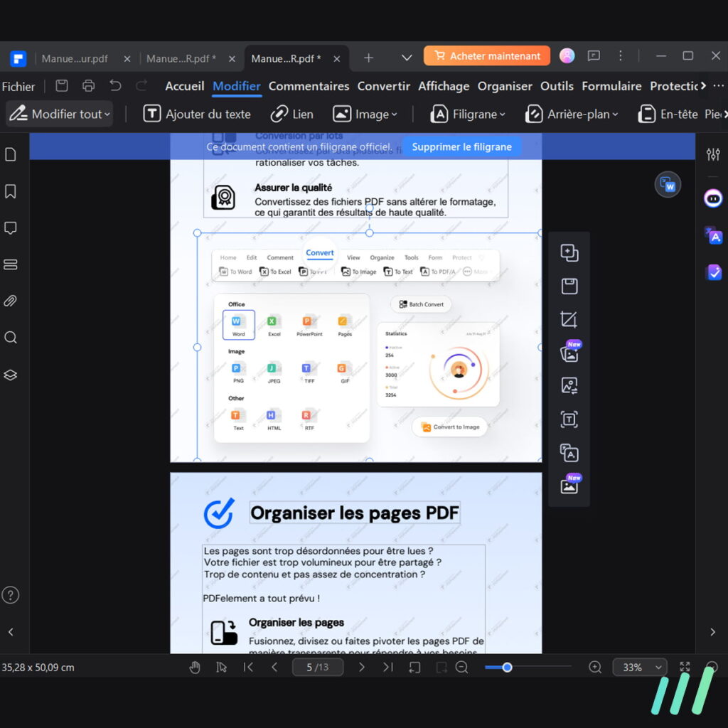Open the Accueil tab
The height and width of the screenshot is (728, 728).
point(185,86)
